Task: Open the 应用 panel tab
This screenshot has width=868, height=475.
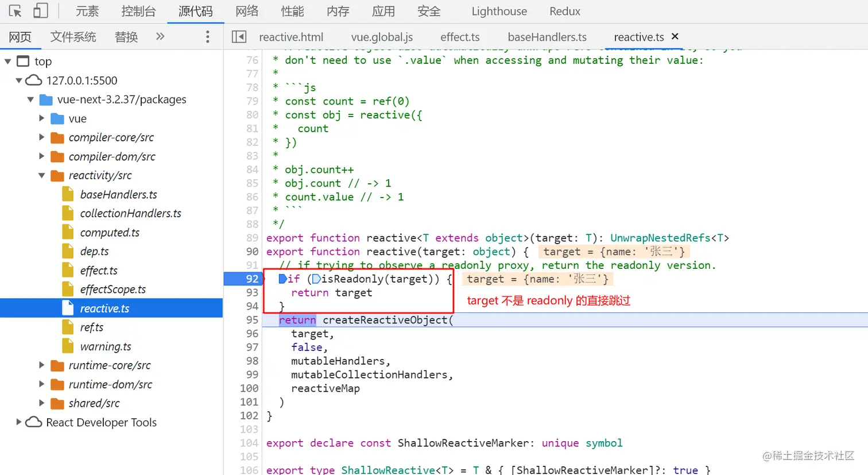Action: [x=383, y=11]
